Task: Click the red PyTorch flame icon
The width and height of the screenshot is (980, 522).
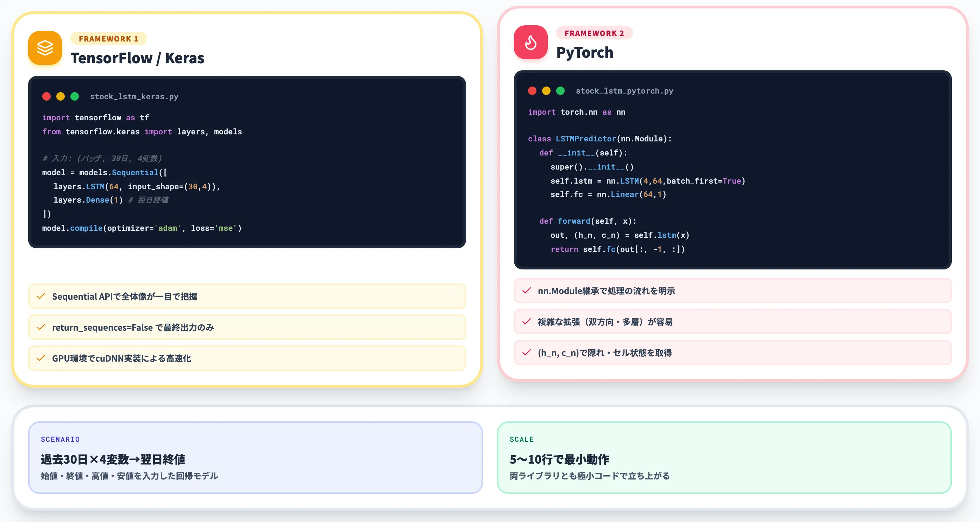Action: (x=531, y=42)
